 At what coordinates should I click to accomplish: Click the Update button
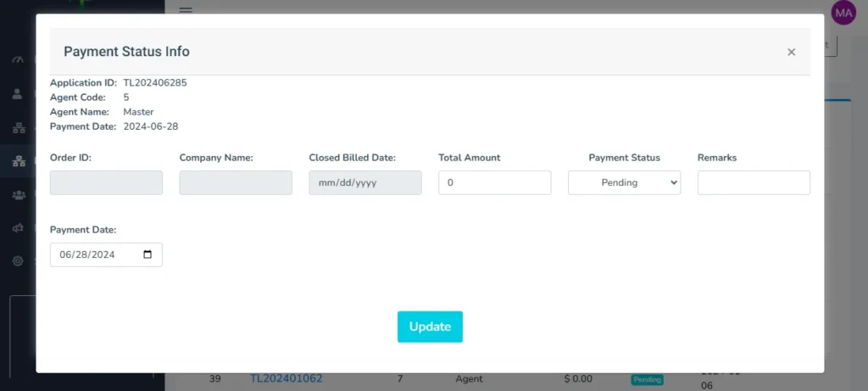(430, 327)
